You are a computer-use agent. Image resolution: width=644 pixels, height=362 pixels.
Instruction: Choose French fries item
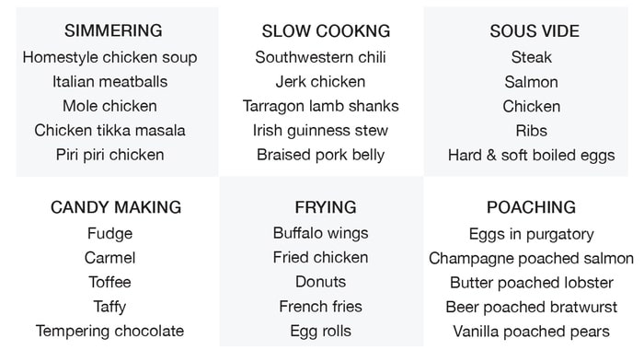point(320,307)
